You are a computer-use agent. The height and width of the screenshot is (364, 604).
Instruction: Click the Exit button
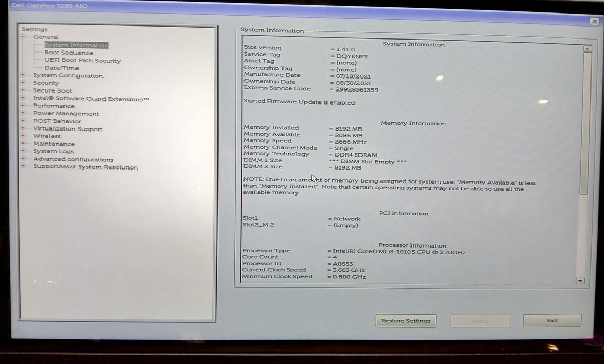pyautogui.click(x=552, y=320)
